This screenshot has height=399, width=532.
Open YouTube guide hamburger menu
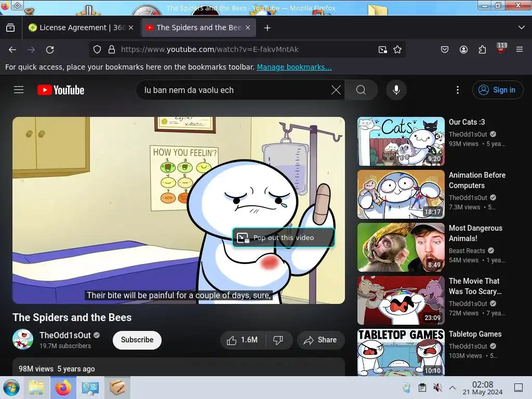pos(19,90)
